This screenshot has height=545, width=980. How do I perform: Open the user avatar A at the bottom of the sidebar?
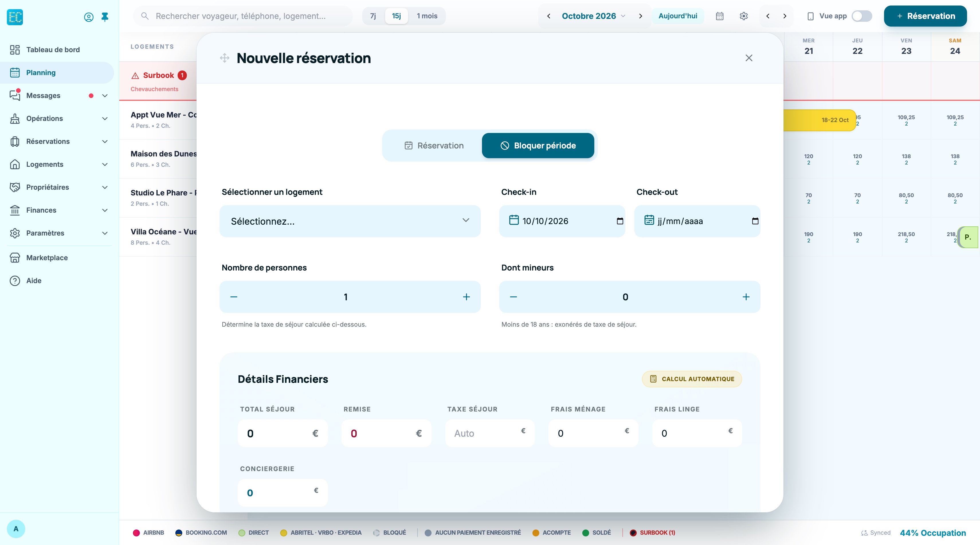pyautogui.click(x=16, y=529)
